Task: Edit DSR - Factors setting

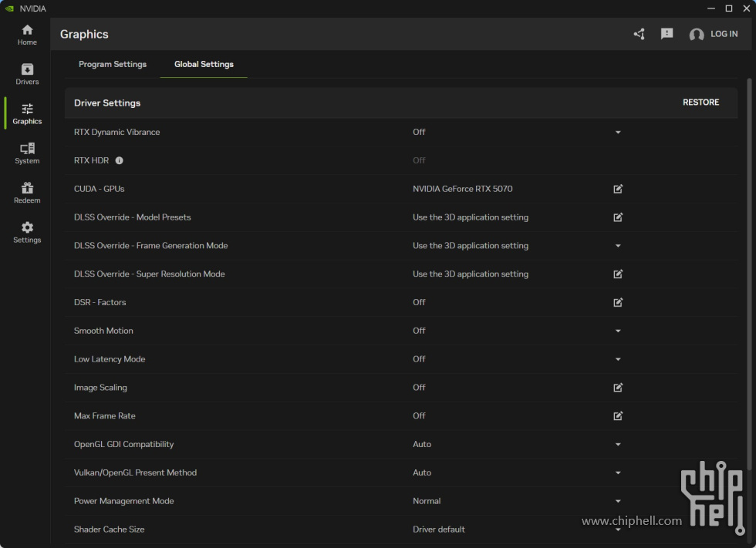Action: tap(618, 302)
